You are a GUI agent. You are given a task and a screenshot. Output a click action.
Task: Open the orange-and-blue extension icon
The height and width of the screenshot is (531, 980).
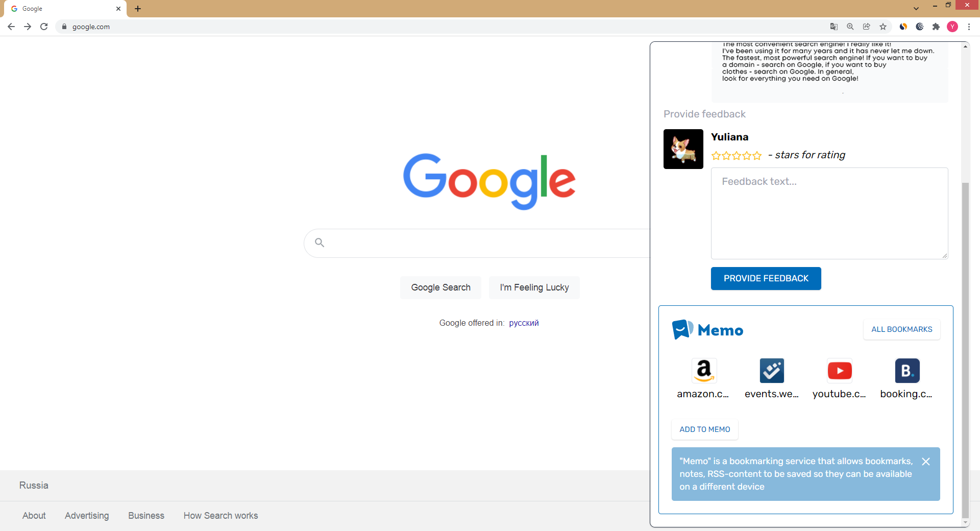coord(903,27)
